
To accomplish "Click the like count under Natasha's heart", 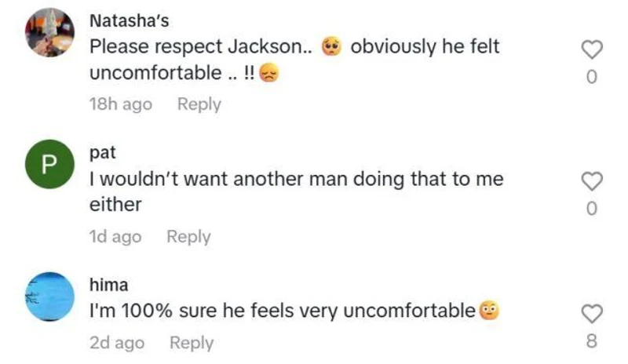I will coord(592,77).
